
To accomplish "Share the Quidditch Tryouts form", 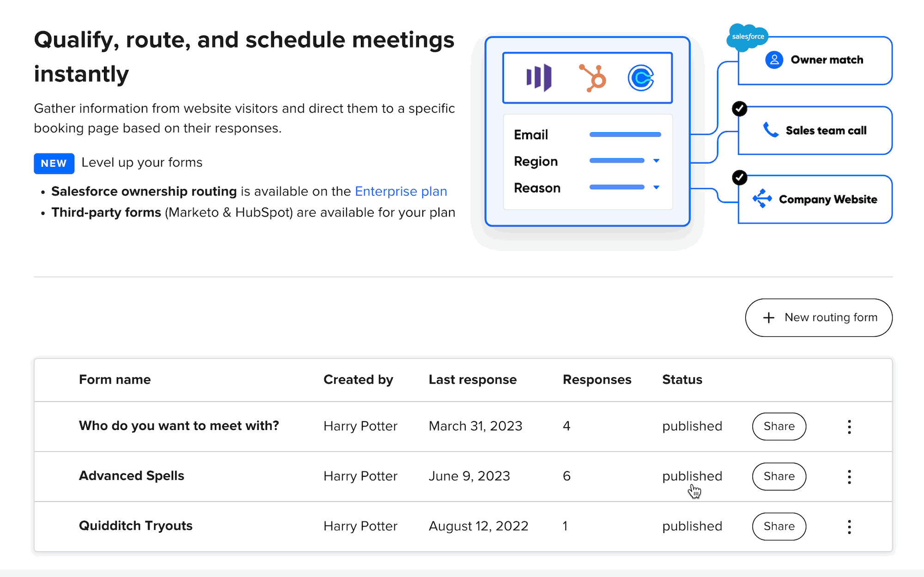I will pos(779,527).
